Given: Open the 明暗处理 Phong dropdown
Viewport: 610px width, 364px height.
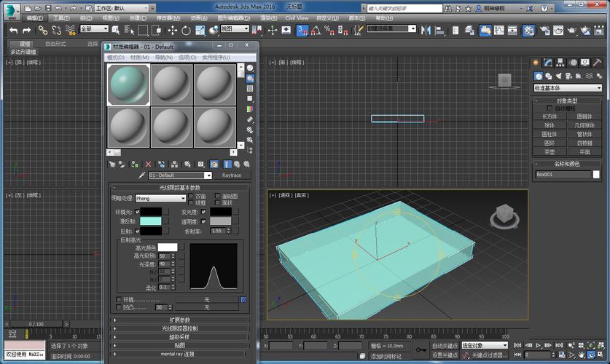Looking at the screenshot, I should pyautogui.click(x=161, y=198).
